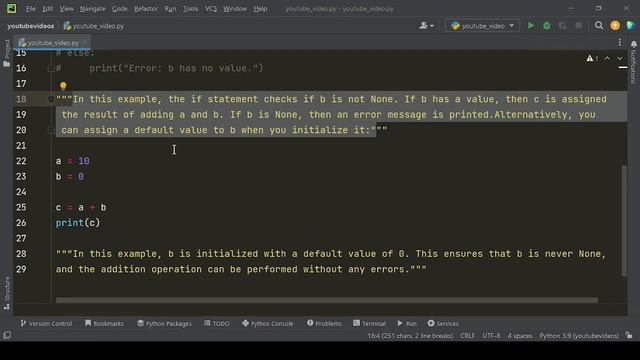Click the lightbulb quick-fix icon
This screenshot has height=360, width=640.
tap(63, 86)
